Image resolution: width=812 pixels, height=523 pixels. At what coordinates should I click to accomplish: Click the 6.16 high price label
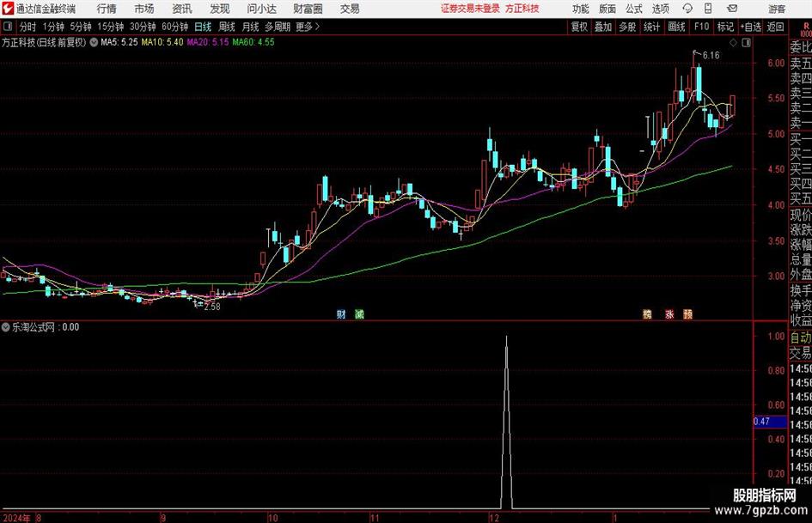(711, 56)
